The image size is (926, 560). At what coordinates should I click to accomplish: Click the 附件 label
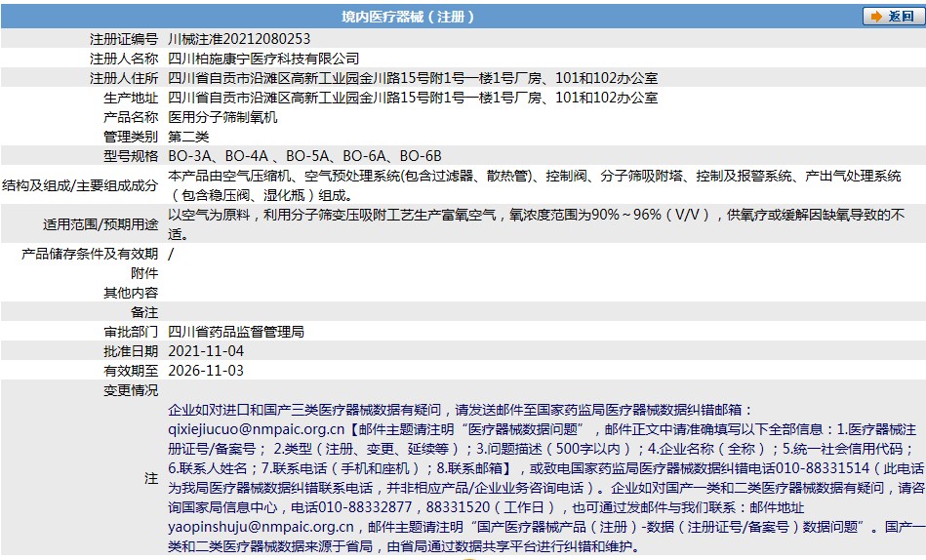click(144, 273)
